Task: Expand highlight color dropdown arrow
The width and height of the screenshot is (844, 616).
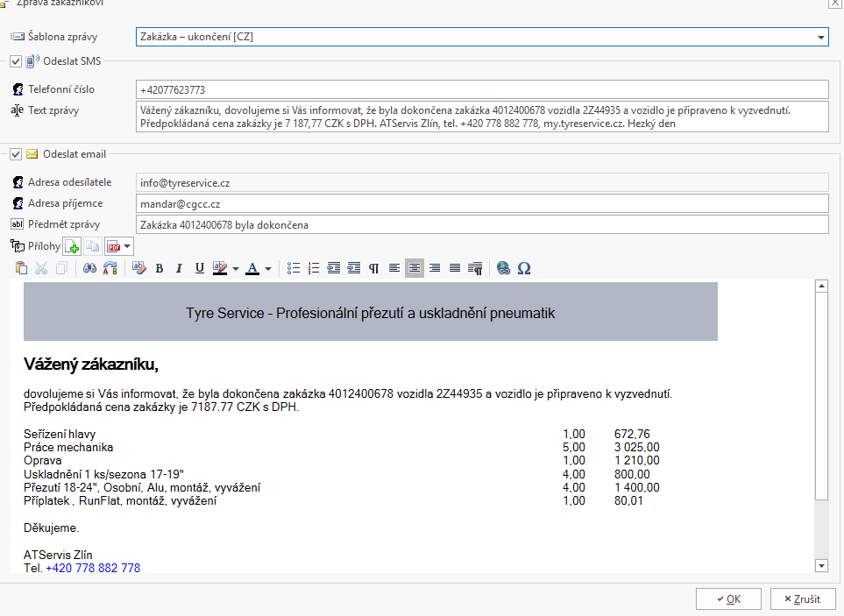Action: (x=235, y=268)
